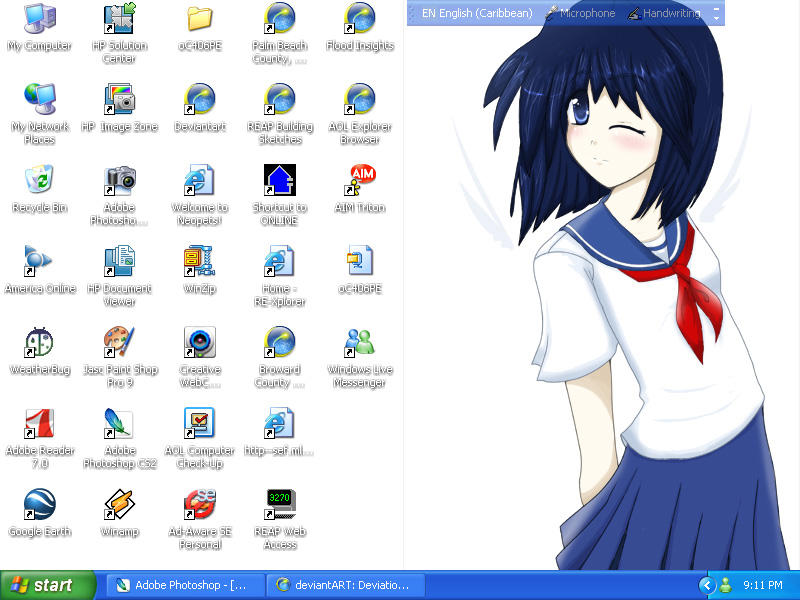Open the language bar options arrow
The height and width of the screenshot is (600, 800).
pyautogui.click(x=716, y=18)
